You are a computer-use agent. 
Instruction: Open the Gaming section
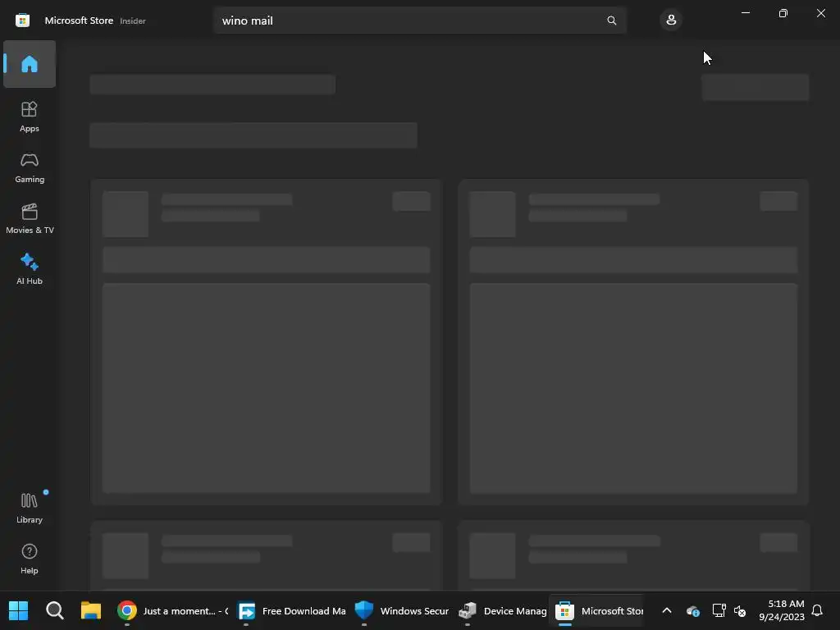(x=30, y=167)
